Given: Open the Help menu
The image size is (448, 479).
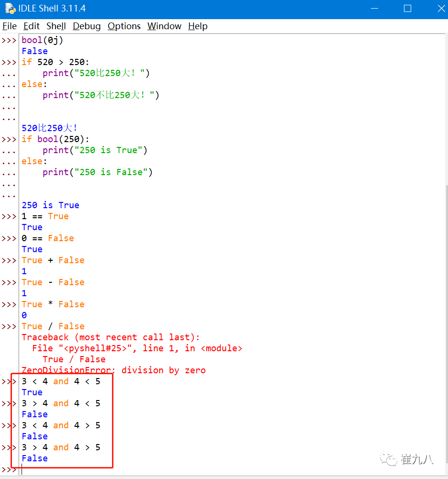Looking at the screenshot, I should pyautogui.click(x=198, y=26).
